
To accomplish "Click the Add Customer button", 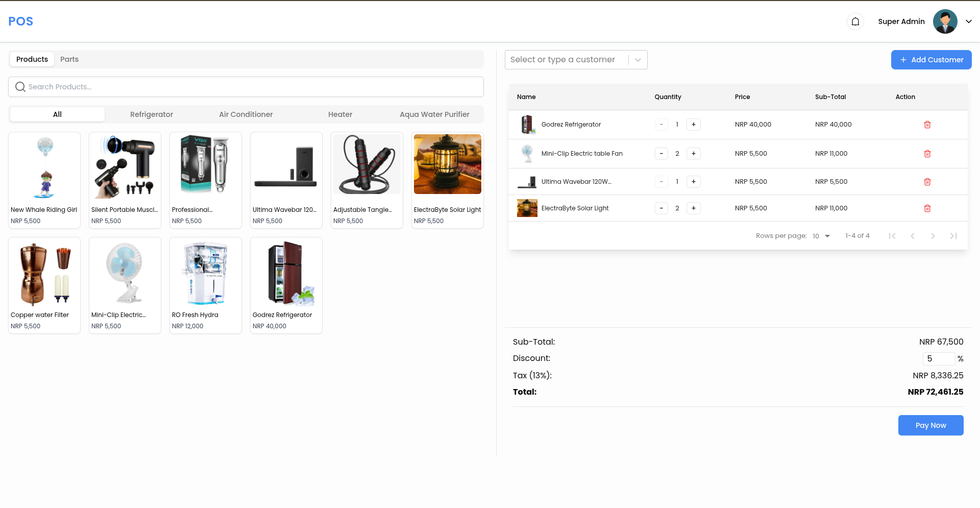I will [931, 60].
